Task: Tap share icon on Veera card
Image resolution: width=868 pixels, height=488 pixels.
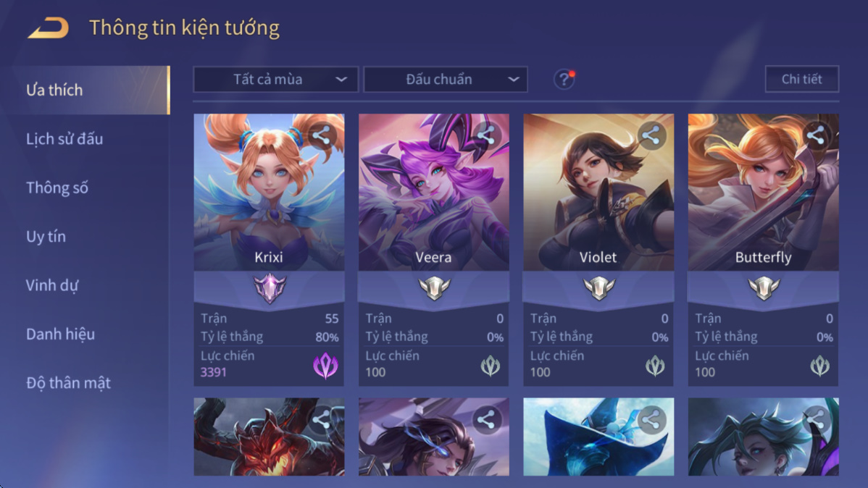Action: (x=485, y=135)
